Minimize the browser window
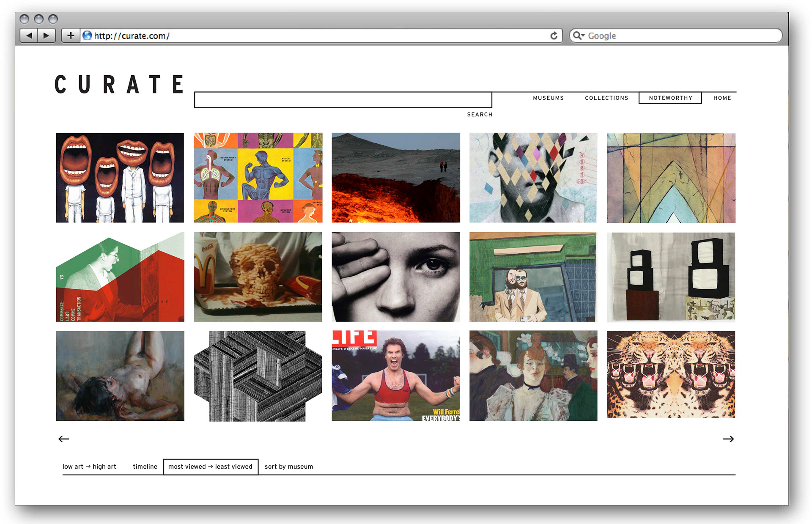812x524 pixels. coord(38,19)
